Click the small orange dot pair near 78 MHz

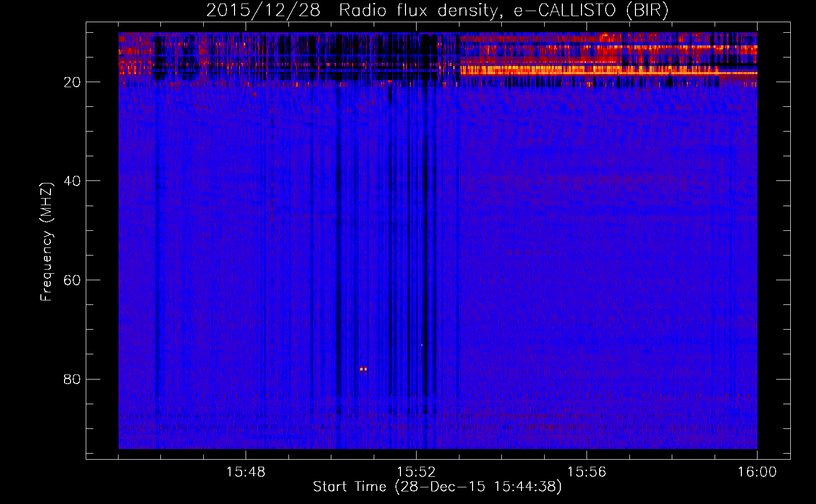click(x=363, y=369)
